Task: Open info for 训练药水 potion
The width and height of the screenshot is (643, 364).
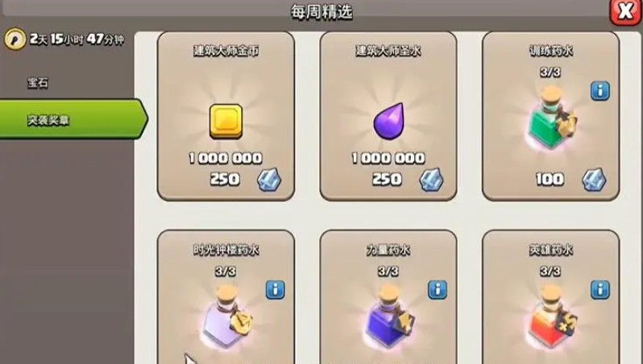Action: point(600,91)
